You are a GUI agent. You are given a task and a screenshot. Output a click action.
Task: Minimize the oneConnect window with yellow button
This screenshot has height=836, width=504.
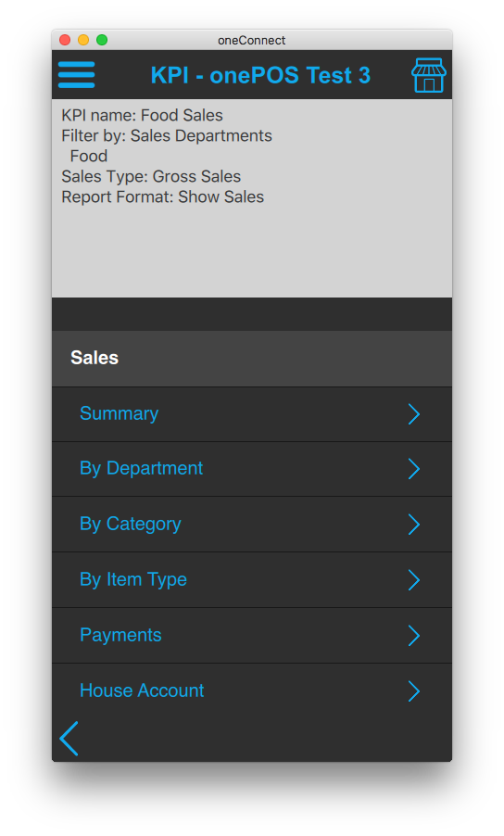(83, 40)
